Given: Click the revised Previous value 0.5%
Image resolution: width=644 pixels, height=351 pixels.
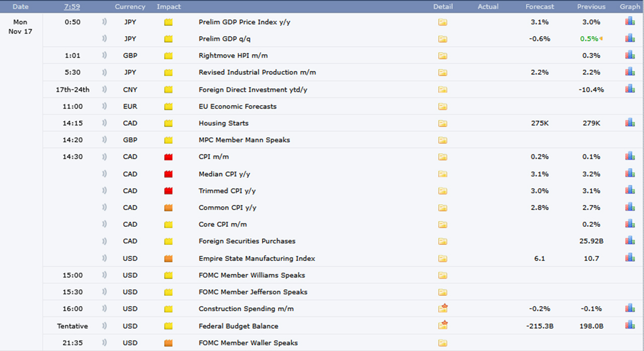Looking at the screenshot, I should 589,39.
